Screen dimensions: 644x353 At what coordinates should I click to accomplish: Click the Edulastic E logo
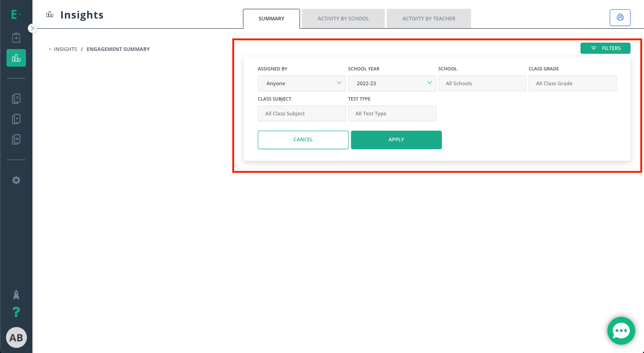[x=16, y=15]
